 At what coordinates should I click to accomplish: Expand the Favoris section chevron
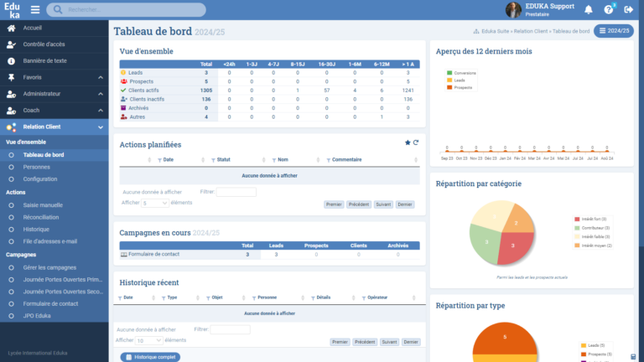pos(101,77)
